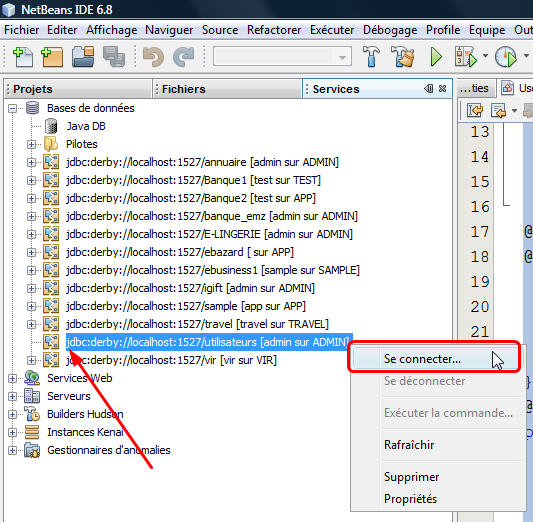This screenshot has height=522, width=533.
Task: Select the ebazard [ sur APP] connection
Action: [180, 252]
